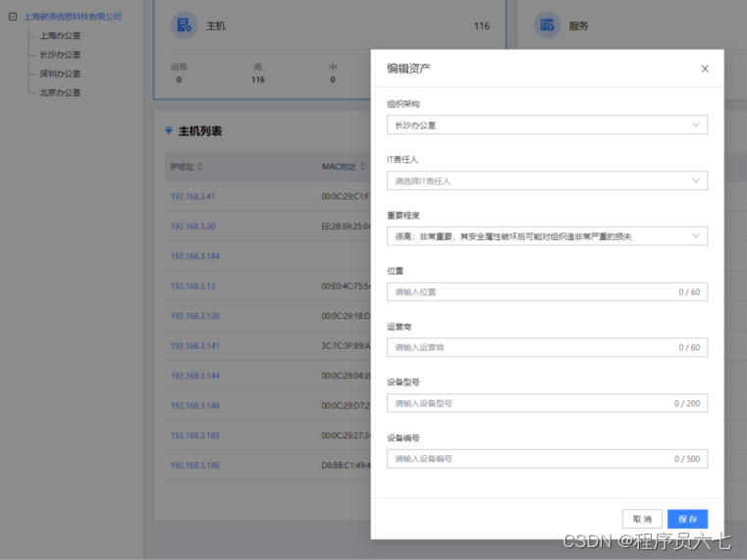Screen dimensions: 747x560
Task: Click the 主机 card icon
Action: 184,25
